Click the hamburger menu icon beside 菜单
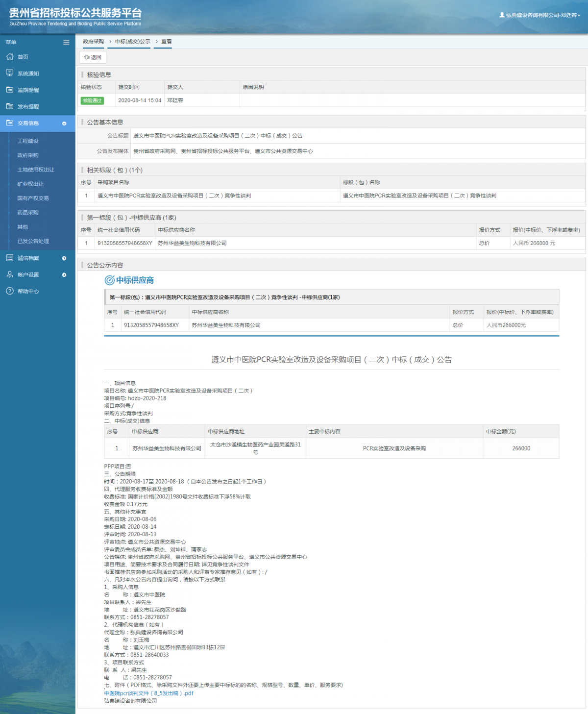 [66, 43]
